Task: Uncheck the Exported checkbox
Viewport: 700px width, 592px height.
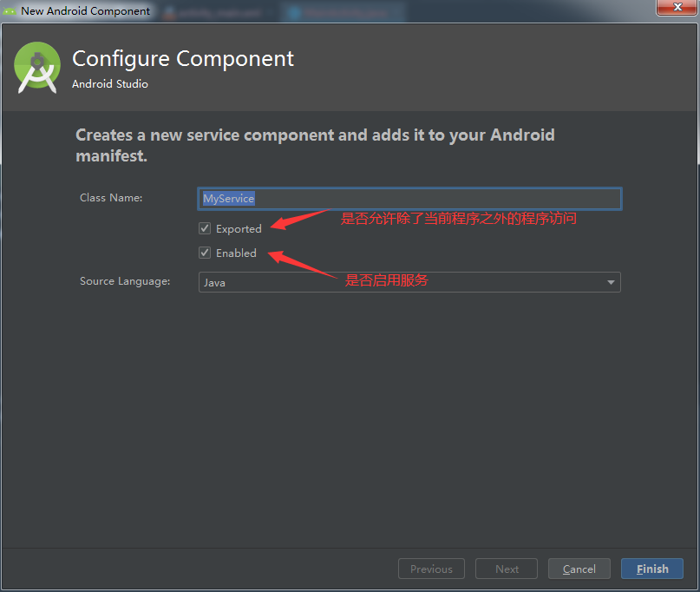Action: [205, 228]
